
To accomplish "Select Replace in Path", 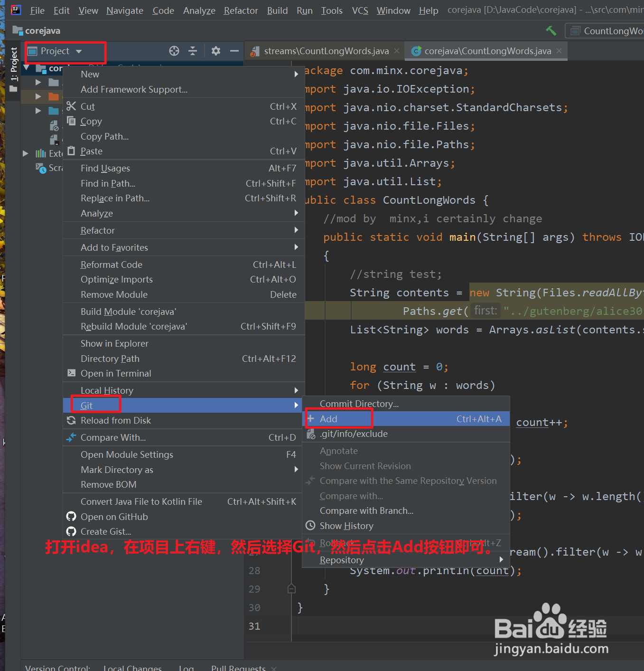I will point(184,198).
